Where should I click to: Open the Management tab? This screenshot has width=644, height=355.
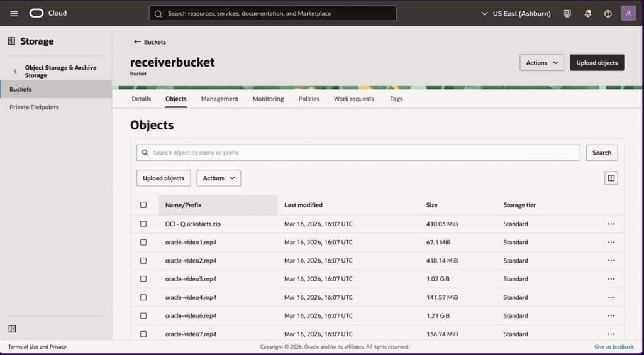[219, 99]
